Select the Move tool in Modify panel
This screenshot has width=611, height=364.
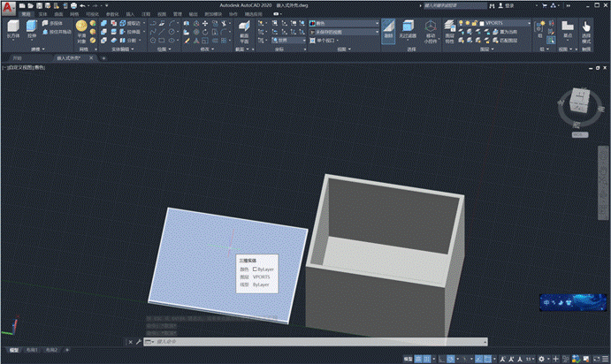point(205,23)
